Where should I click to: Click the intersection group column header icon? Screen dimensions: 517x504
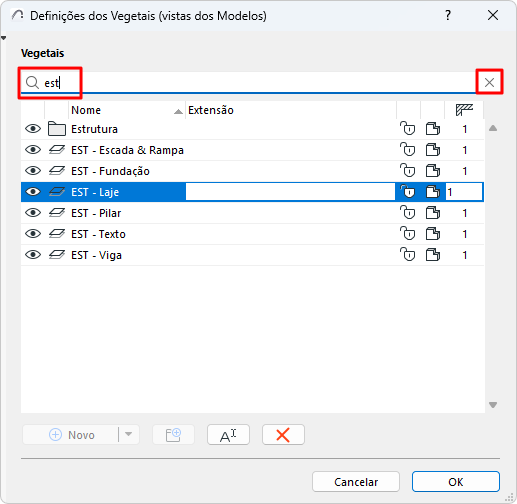coord(464,110)
